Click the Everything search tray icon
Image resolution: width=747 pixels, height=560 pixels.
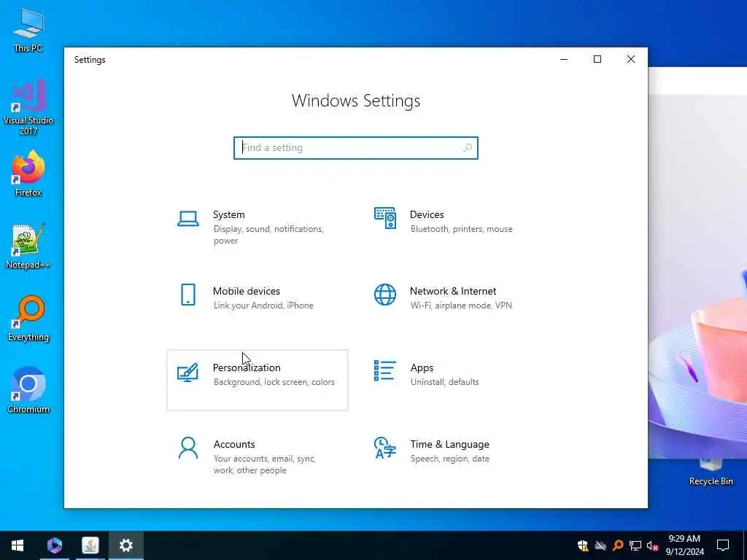click(x=618, y=545)
